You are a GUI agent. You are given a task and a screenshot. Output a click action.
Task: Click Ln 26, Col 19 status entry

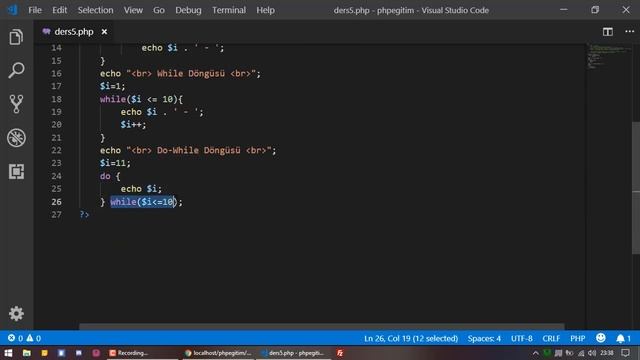pos(411,338)
